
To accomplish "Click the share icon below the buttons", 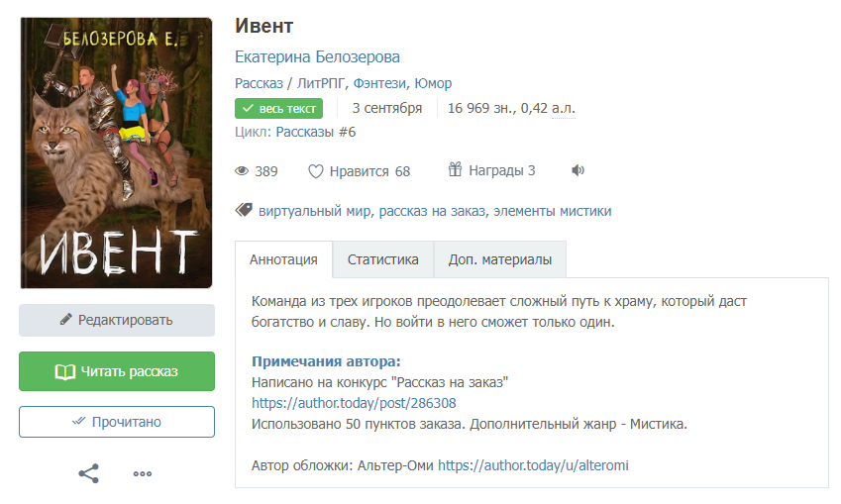I will point(89,473).
